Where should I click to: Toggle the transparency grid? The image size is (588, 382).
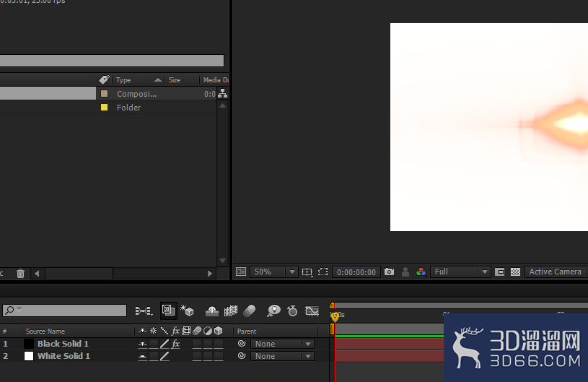(516, 272)
